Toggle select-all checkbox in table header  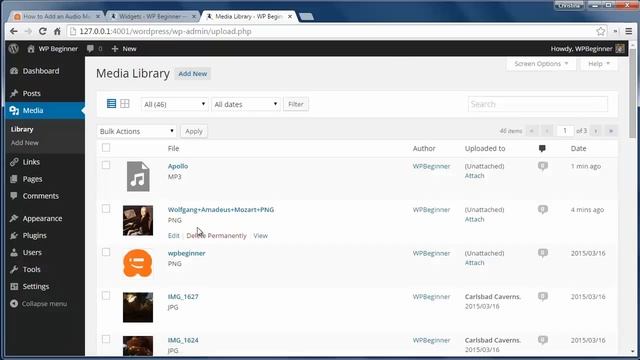tap(106, 148)
